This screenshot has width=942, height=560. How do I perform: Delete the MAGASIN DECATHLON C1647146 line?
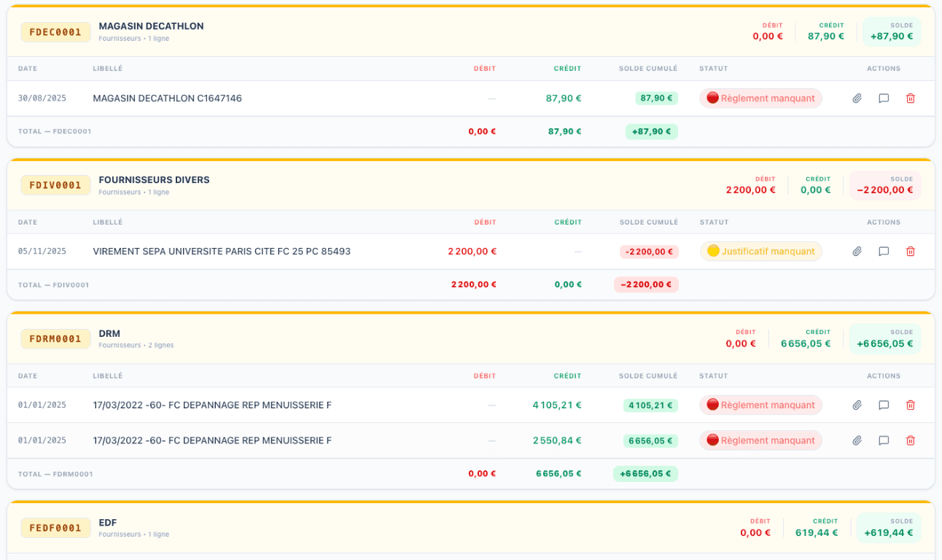(910, 98)
